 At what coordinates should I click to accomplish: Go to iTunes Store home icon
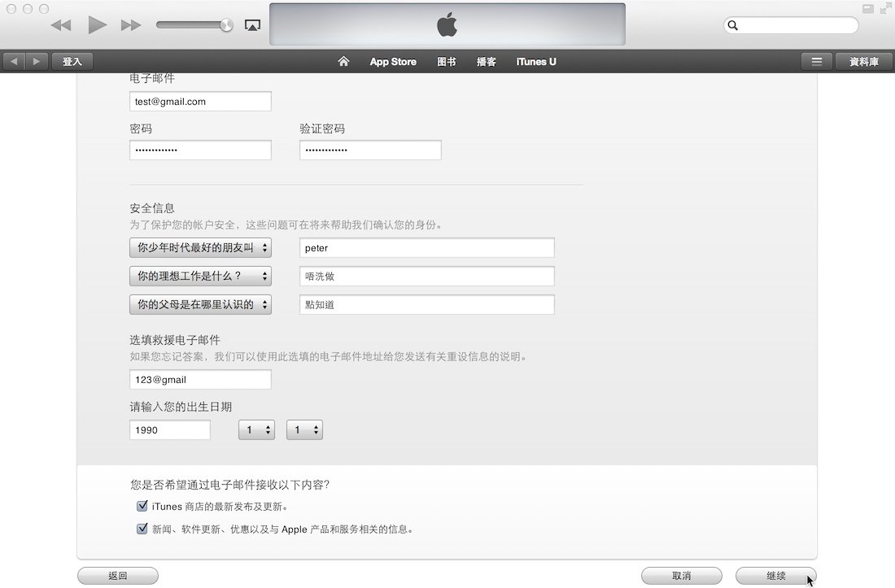click(343, 62)
